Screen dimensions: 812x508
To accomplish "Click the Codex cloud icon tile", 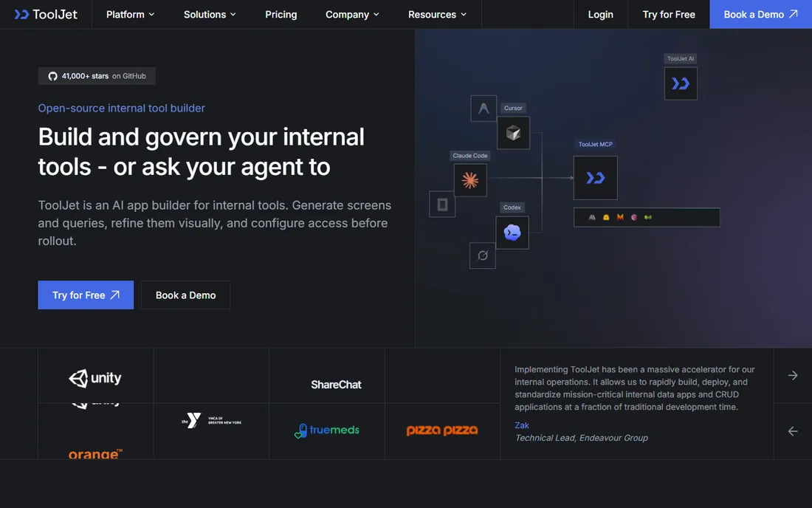I will tap(512, 233).
